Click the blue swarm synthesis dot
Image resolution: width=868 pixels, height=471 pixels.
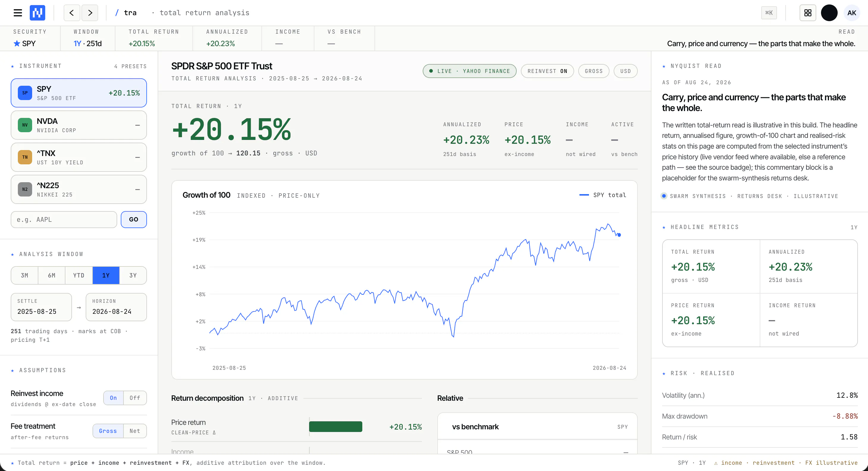tap(664, 196)
